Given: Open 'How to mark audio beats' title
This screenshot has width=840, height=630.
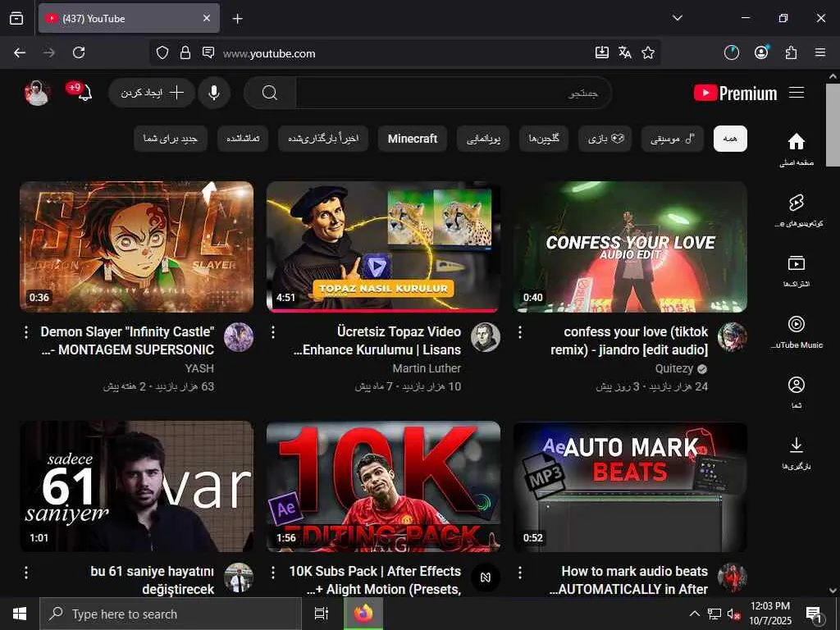Looking at the screenshot, I should [629, 580].
